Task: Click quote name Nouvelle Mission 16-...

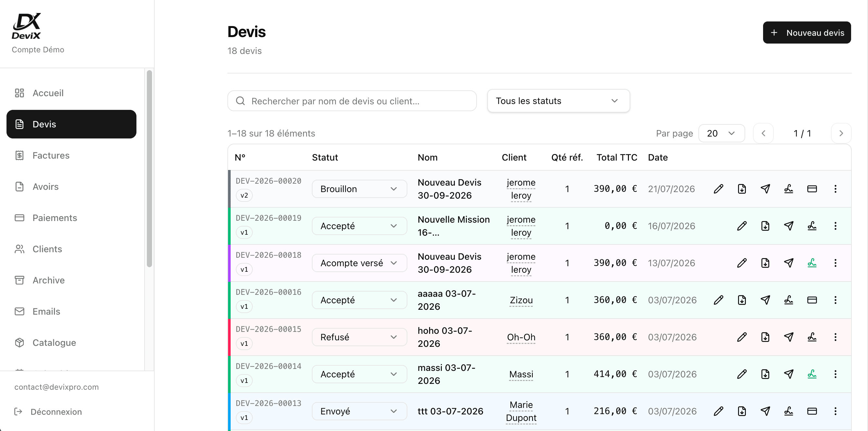Action: (x=453, y=226)
